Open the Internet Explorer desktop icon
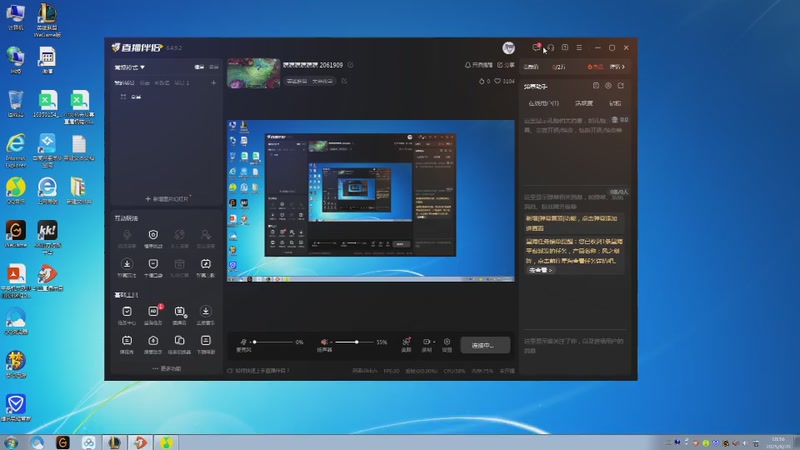The image size is (800, 450). click(15, 150)
